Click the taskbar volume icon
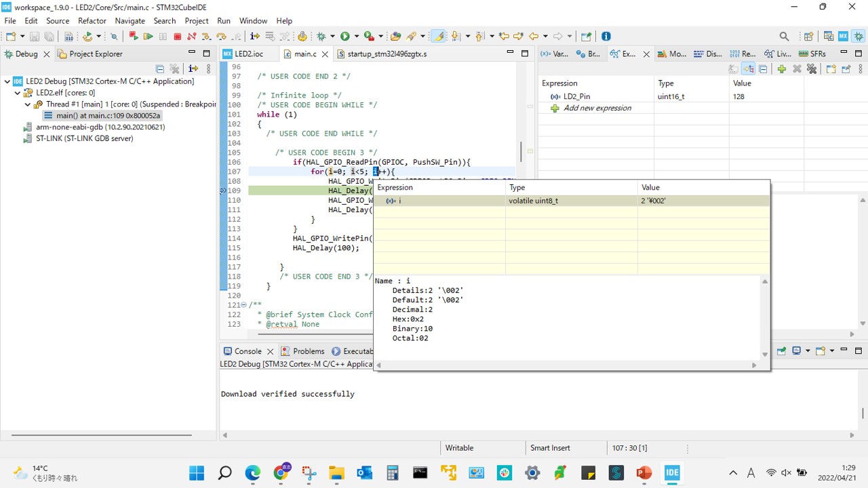 787,472
